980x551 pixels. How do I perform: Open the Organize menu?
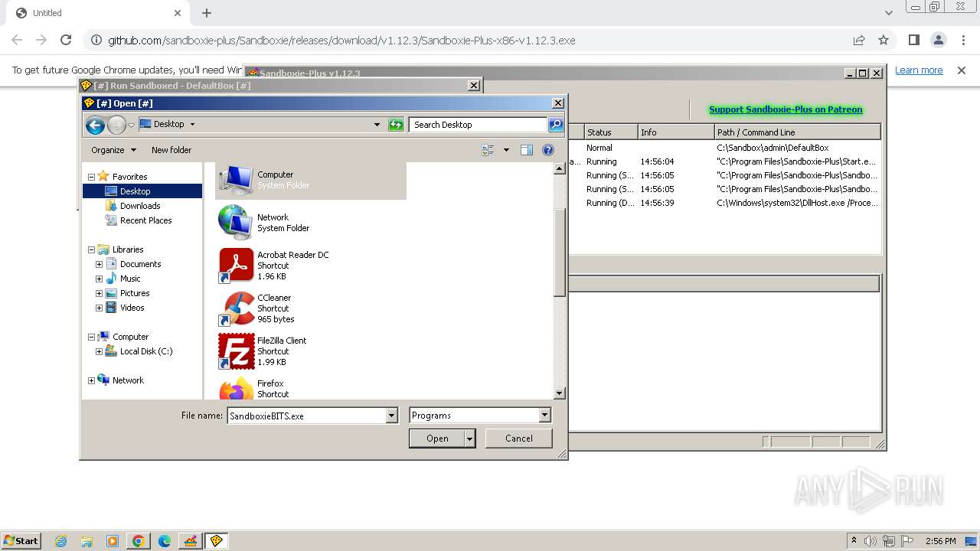point(113,150)
